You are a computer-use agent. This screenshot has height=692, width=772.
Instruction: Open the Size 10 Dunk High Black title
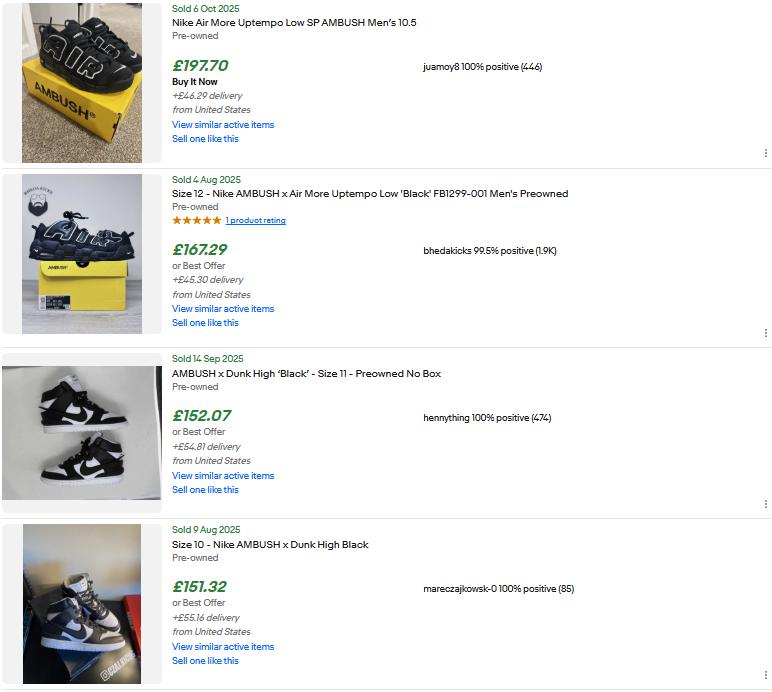[270, 545]
